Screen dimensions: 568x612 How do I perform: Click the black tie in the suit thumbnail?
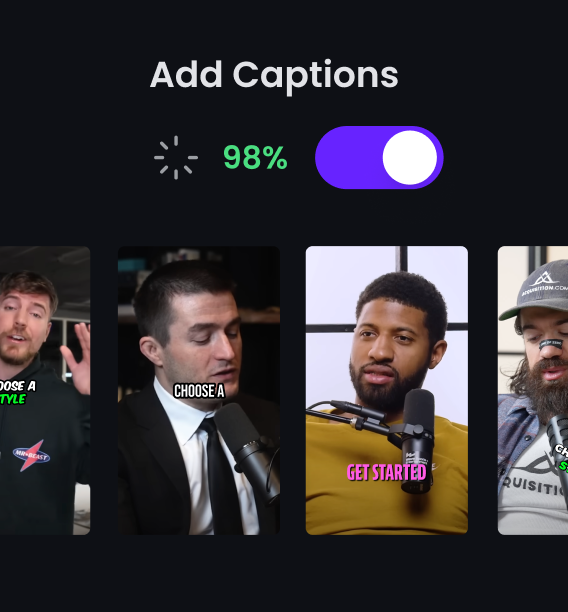[220, 474]
